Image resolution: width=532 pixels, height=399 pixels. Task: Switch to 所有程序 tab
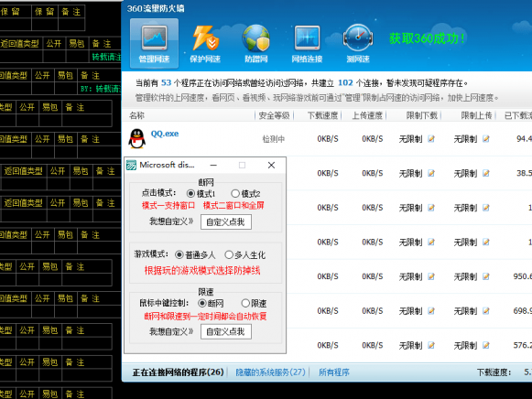point(334,372)
